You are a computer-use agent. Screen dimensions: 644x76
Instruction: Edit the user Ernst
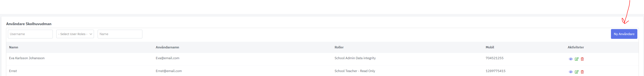576,72
